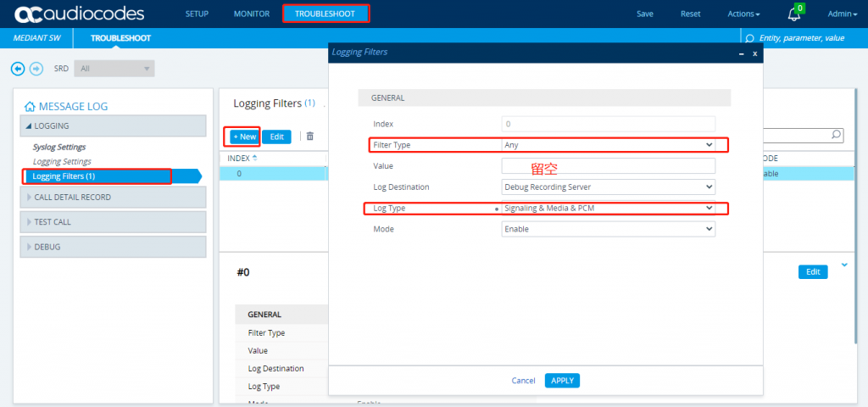Close the Logging Filters dialog
The height and width of the screenshot is (407, 868).
coord(754,53)
